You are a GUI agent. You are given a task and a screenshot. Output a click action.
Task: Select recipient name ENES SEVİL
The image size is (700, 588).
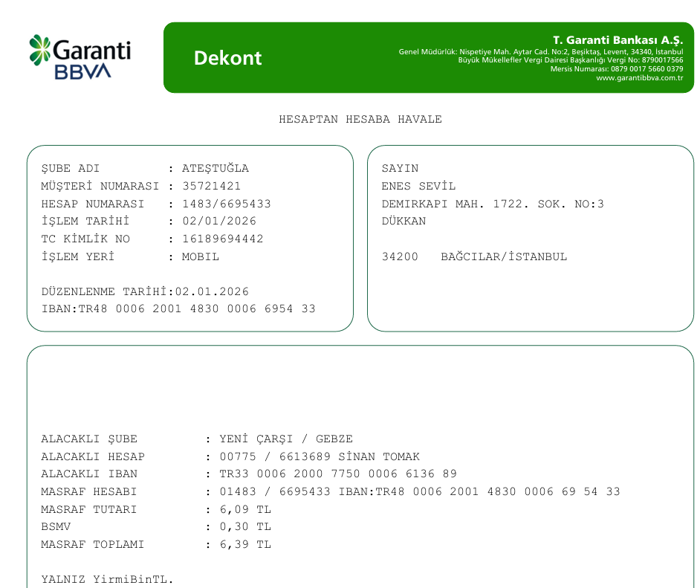[418, 186]
